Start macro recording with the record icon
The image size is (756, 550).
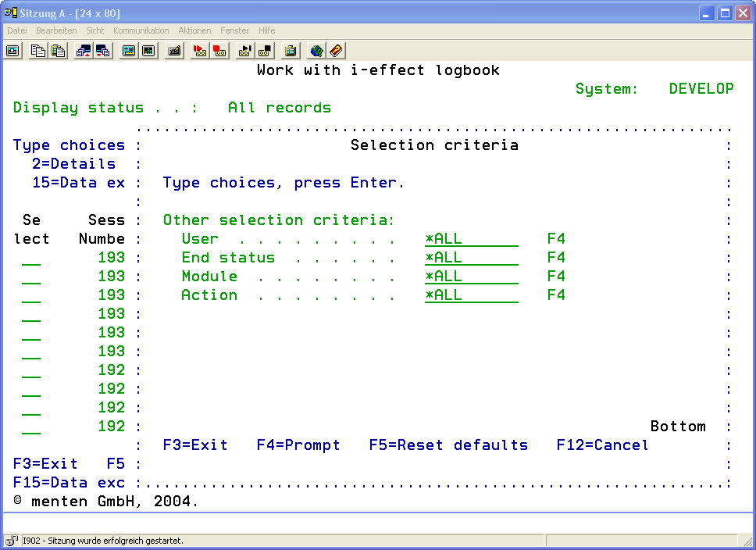(200, 51)
